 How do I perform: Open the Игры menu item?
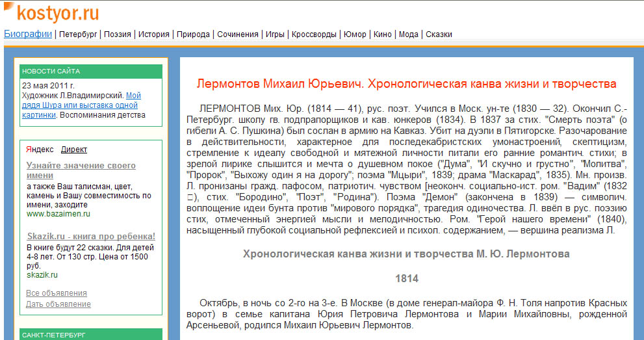tap(275, 34)
